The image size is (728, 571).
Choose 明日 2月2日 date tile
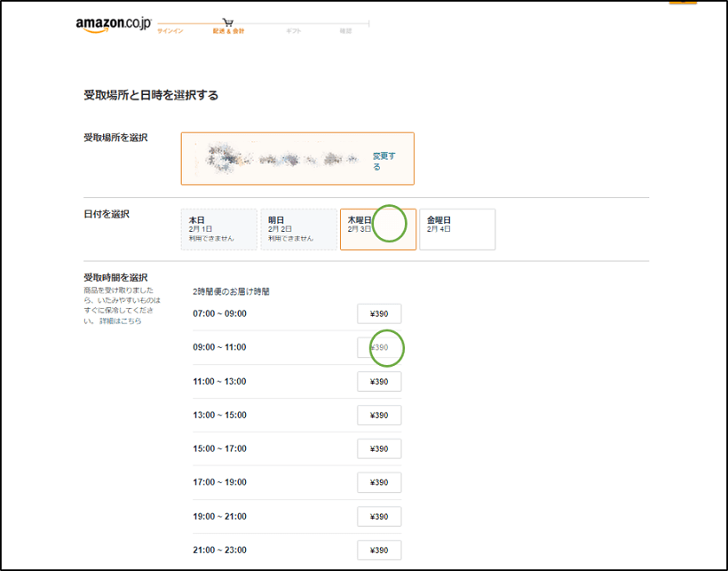(298, 229)
